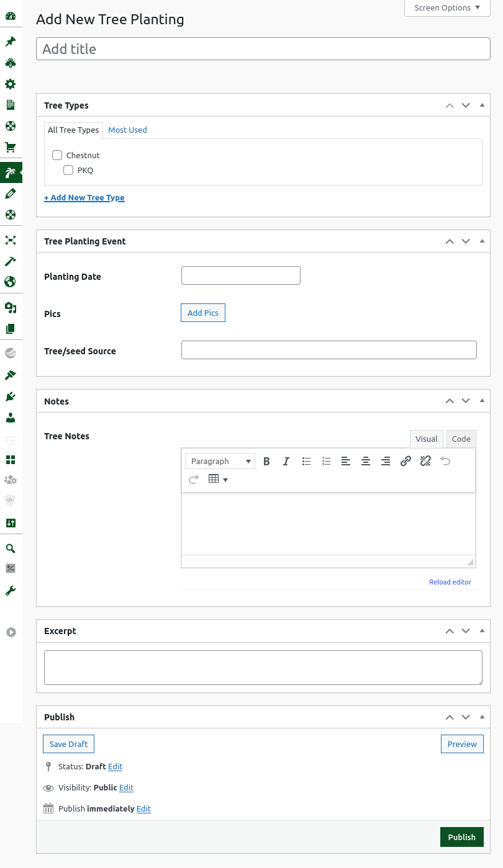
Task: Click the wrench Tools icon in sidebar
Action: 11,591
